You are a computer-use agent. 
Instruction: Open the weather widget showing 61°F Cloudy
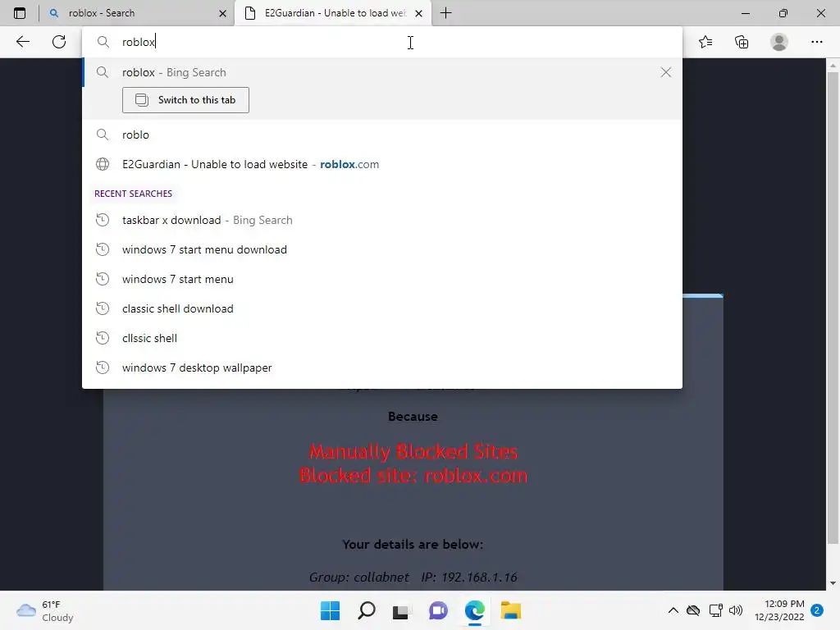(45, 610)
